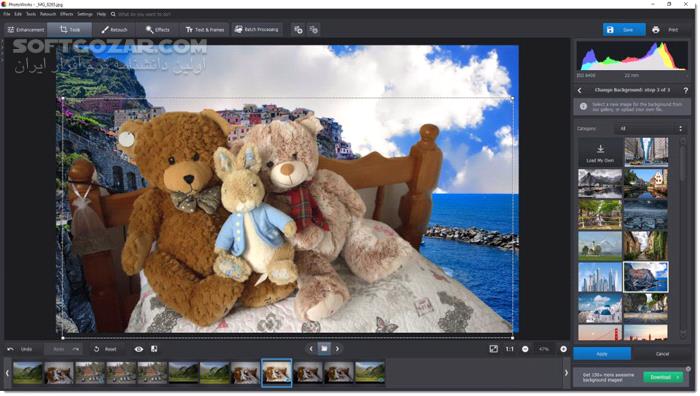Open the Help menu

click(x=101, y=14)
